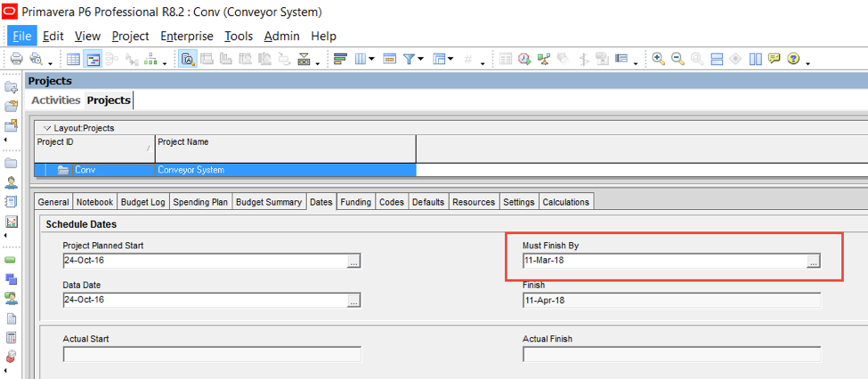Viewport: 868px width, 379px height.
Task: Open the Project menu
Action: (130, 36)
